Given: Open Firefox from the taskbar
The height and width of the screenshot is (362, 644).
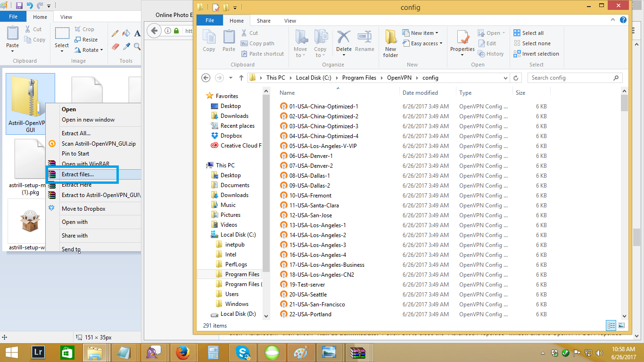Looking at the screenshot, I should [x=183, y=353].
